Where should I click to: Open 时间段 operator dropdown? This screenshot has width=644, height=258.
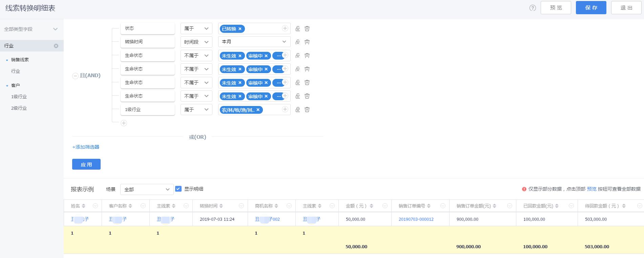(196, 42)
